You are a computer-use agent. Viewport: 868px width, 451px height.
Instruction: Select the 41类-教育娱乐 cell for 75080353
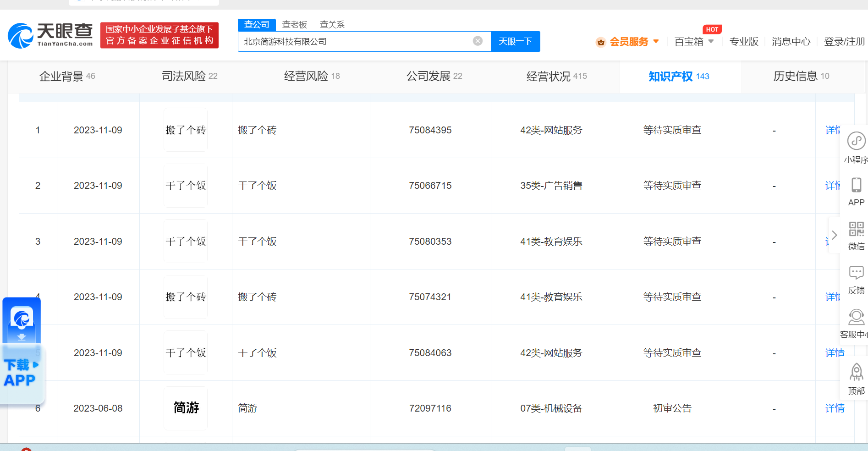tap(551, 242)
